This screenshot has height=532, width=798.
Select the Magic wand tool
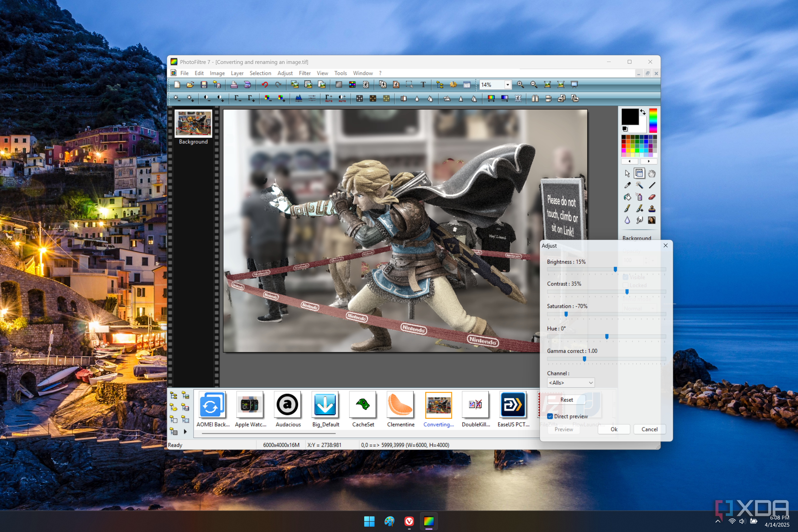click(639, 185)
